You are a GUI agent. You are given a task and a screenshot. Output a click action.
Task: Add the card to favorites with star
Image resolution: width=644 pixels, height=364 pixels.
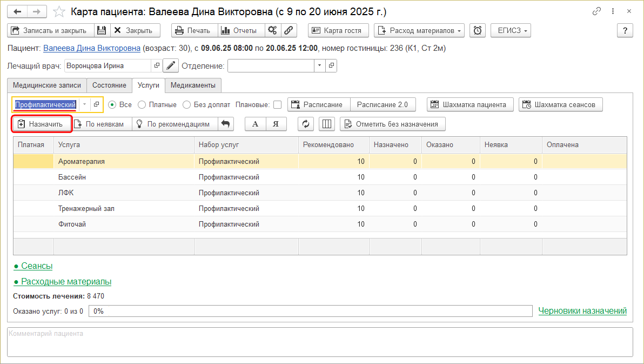click(61, 11)
